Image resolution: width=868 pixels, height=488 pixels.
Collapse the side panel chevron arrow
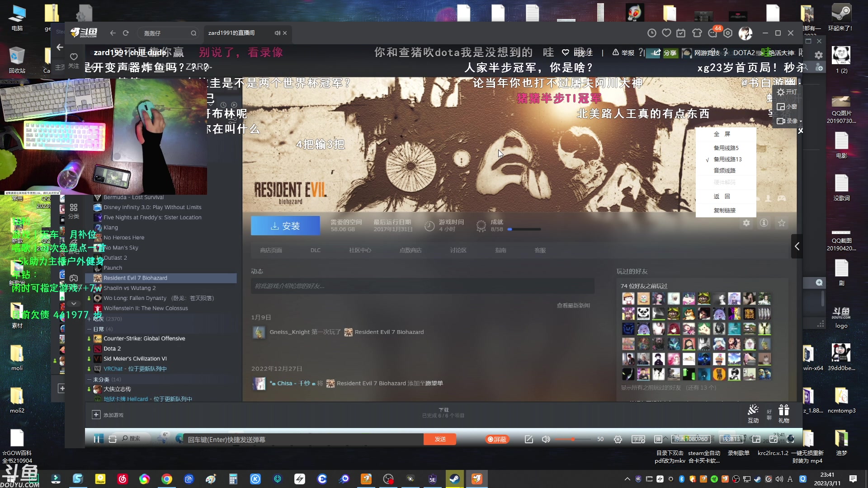797,246
